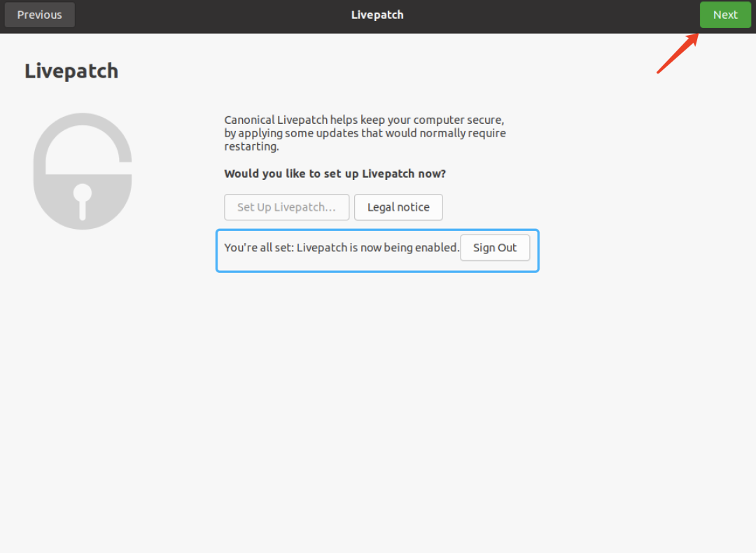View the Legal notice
The width and height of the screenshot is (756, 553).
398,206
